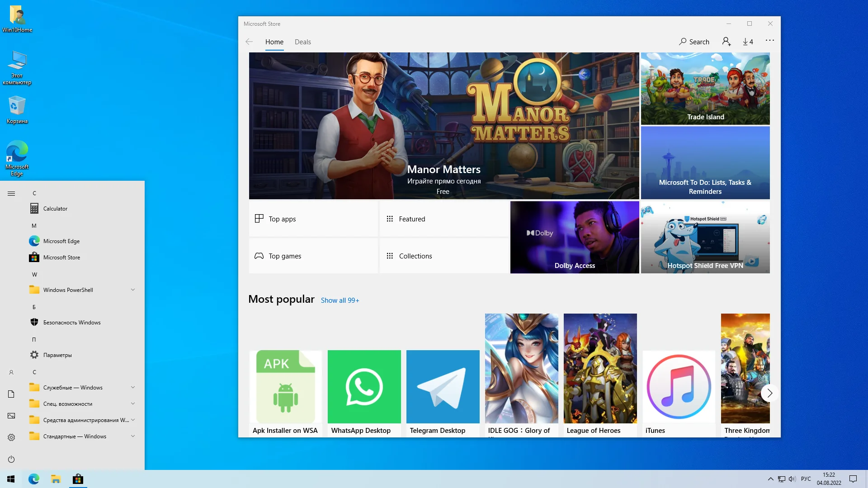Viewport: 868px width, 488px height.
Task: Click the Power icon in Start menu
Action: coord(11,459)
